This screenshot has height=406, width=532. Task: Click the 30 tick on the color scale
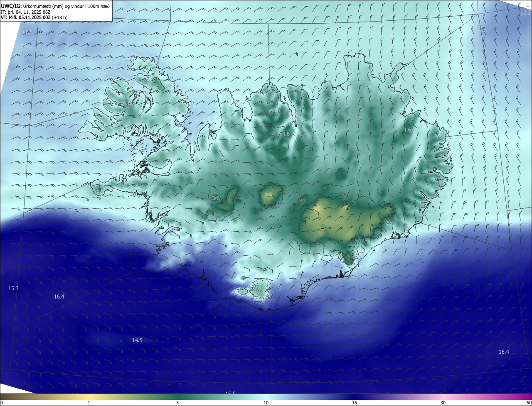click(x=443, y=403)
